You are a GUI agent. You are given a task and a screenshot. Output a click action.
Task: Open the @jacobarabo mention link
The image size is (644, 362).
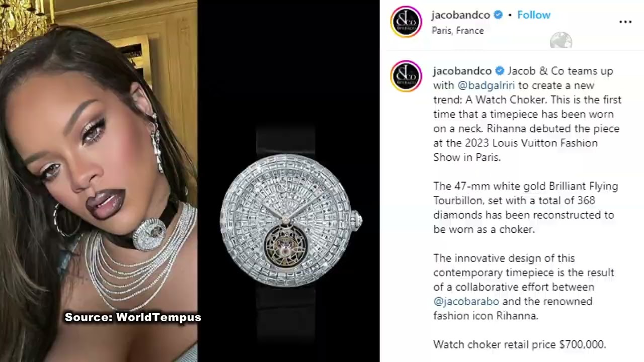tap(466, 301)
